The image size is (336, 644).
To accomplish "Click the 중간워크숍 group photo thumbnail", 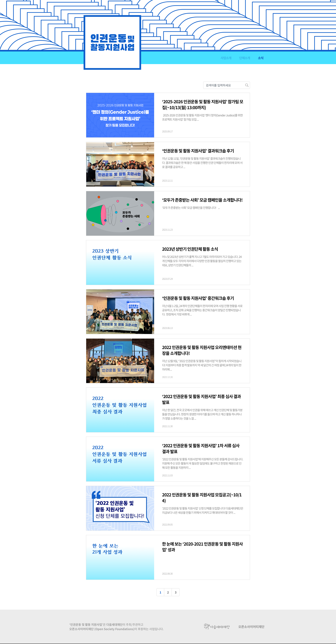I will 120,311.
